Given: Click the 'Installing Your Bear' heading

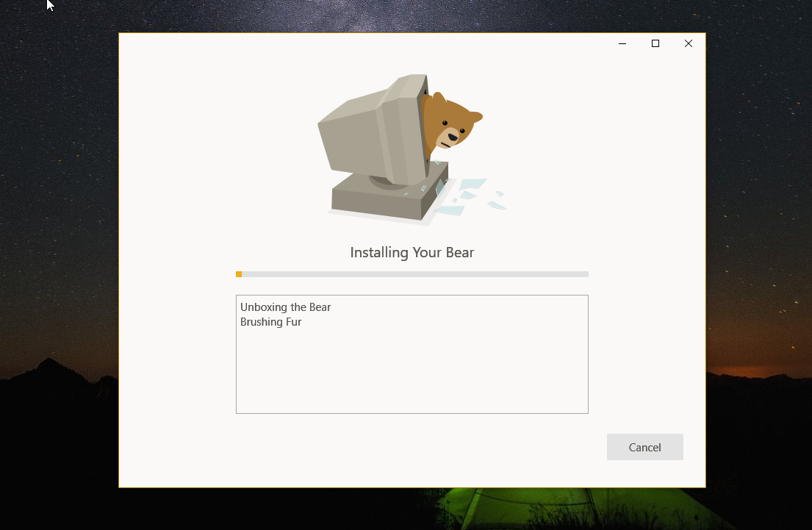Looking at the screenshot, I should click(412, 252).
